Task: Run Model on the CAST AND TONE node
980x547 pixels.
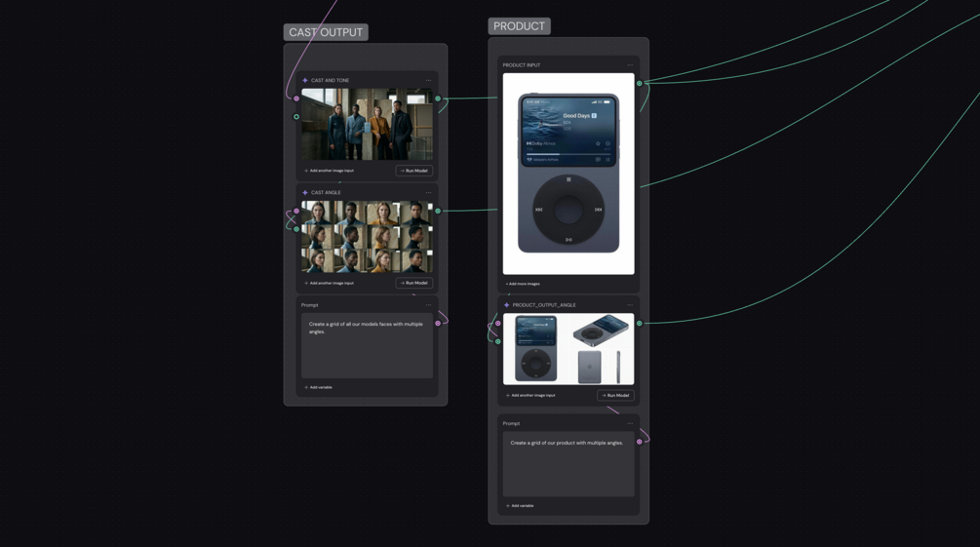Action: [x=413, y=171]
